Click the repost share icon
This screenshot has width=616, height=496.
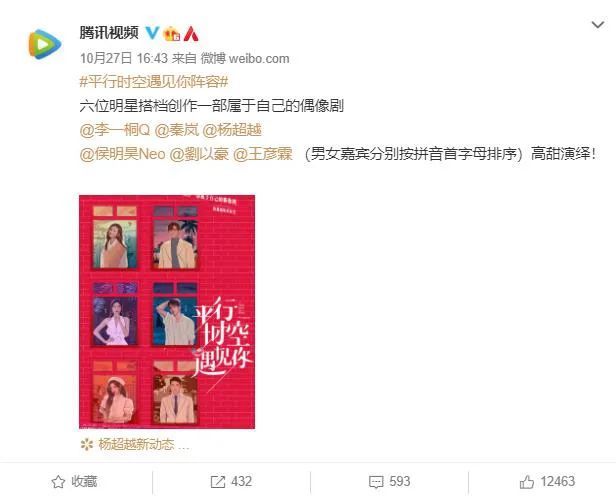click(218, 482)
